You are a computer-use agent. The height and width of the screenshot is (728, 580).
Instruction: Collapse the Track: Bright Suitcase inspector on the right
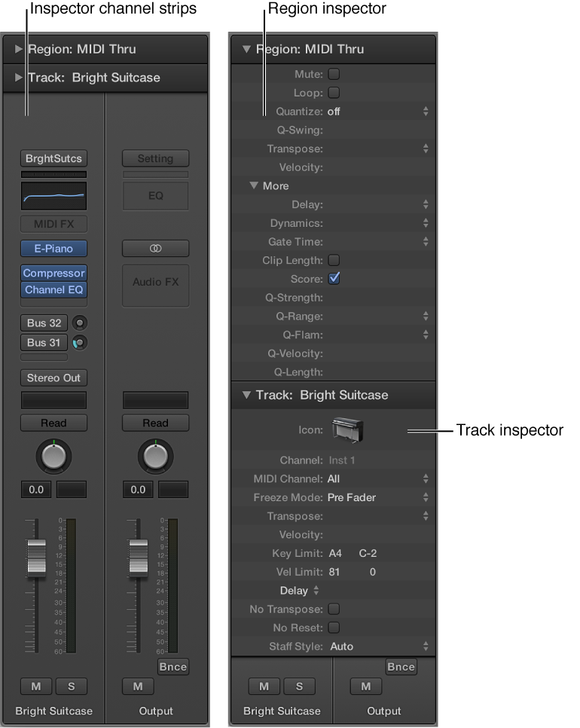[246, 395]
